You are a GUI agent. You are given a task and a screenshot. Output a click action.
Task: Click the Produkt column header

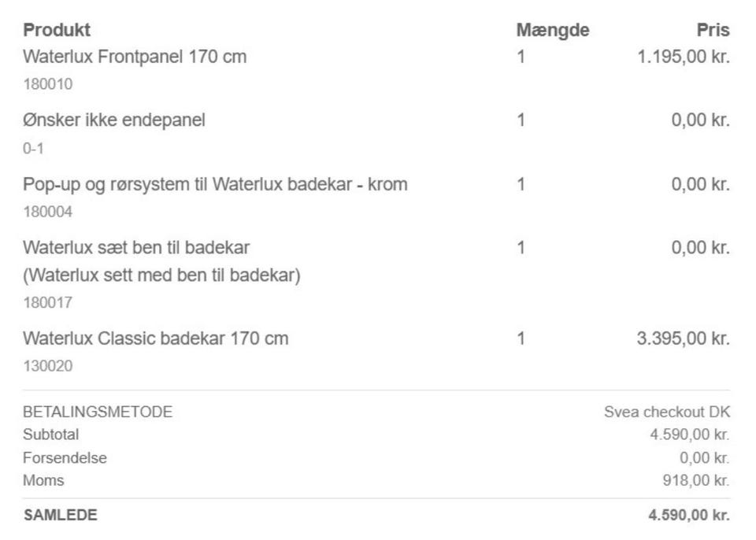pyautogui.click(x=57, y=30)
